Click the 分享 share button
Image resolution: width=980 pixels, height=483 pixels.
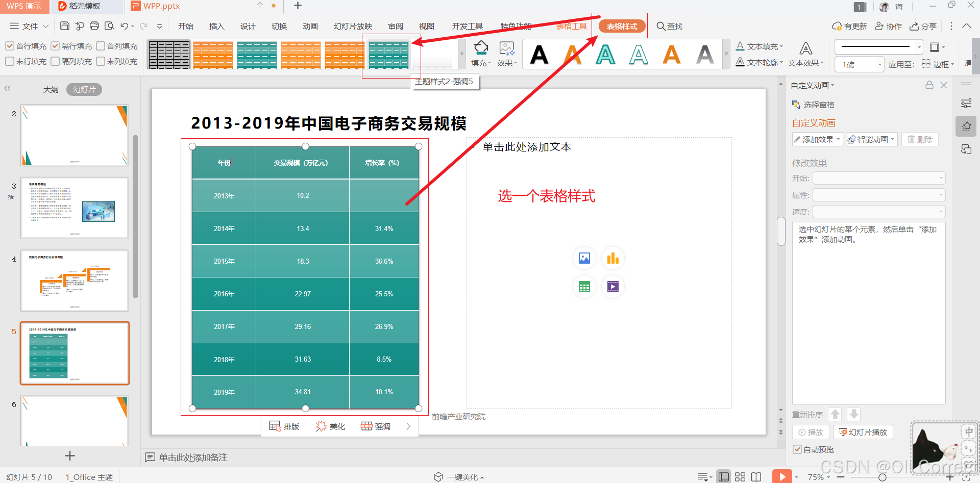pyautogui.click(x=923, y=26)
